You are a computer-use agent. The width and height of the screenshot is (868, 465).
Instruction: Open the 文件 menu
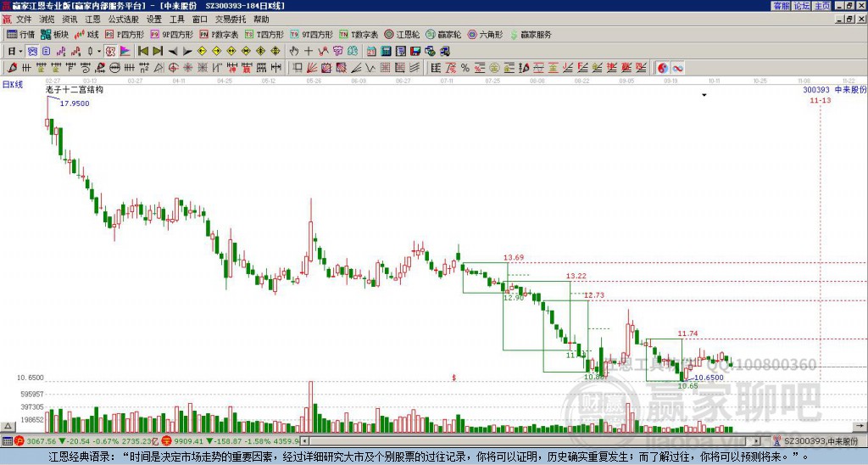click(24, 20)
